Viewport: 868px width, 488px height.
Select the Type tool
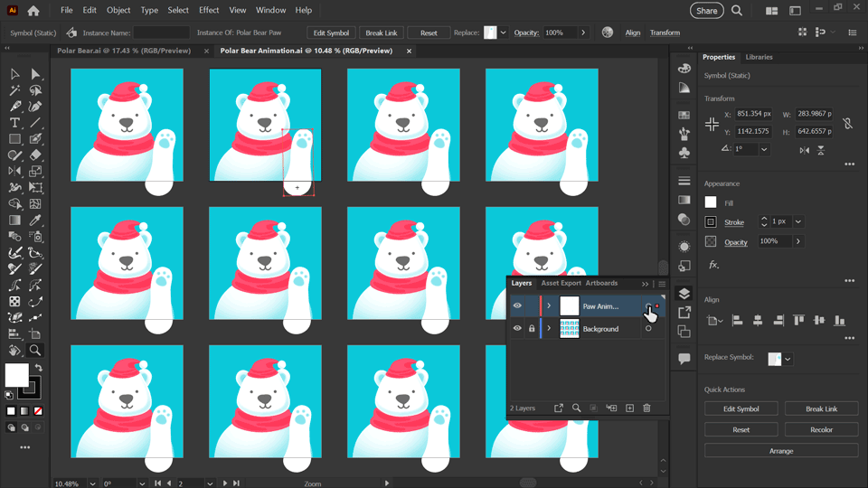pos(14,123)
